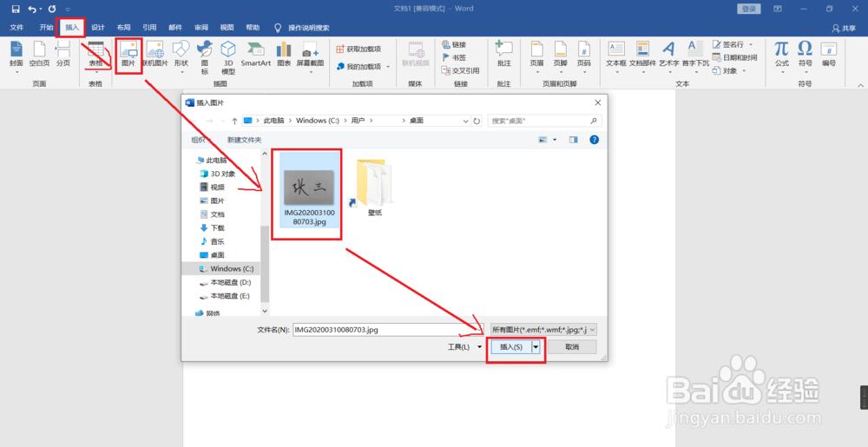Click the Save icon in quick access toolbar

tap(16, 9)
